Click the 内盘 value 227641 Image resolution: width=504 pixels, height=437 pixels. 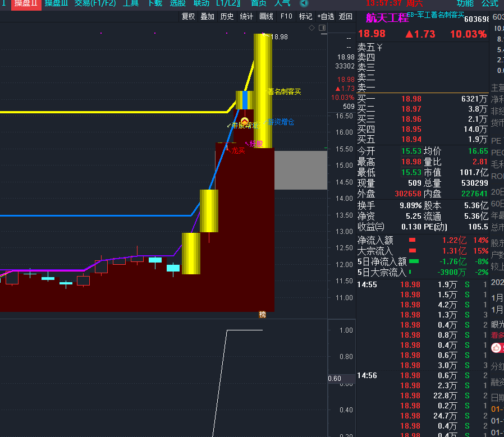474,194
